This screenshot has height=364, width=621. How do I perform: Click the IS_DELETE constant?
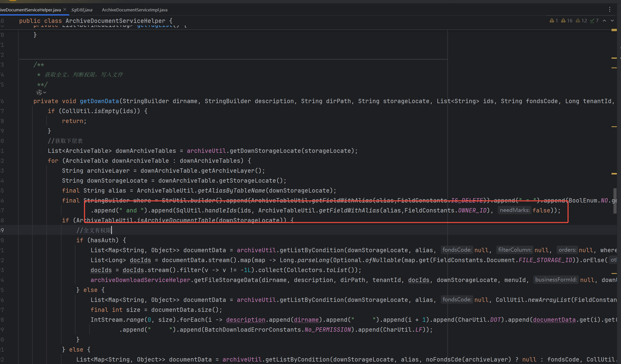tap(467, 200)
